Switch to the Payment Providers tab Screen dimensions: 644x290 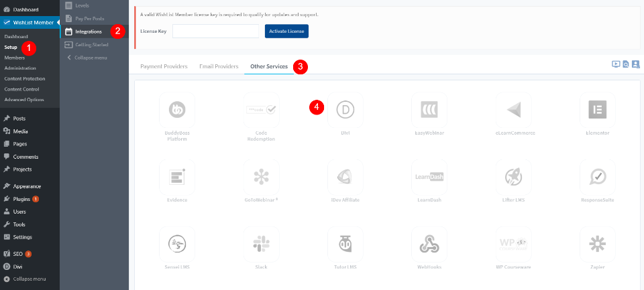pyautogui.click(x=164, y=66)
